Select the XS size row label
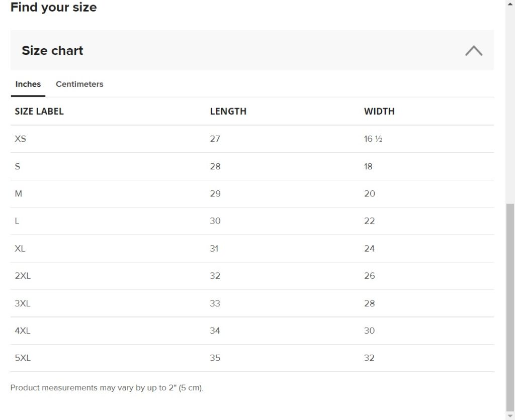Image resolution: width=515 pixels, height=420 pixels. (20, 139)
